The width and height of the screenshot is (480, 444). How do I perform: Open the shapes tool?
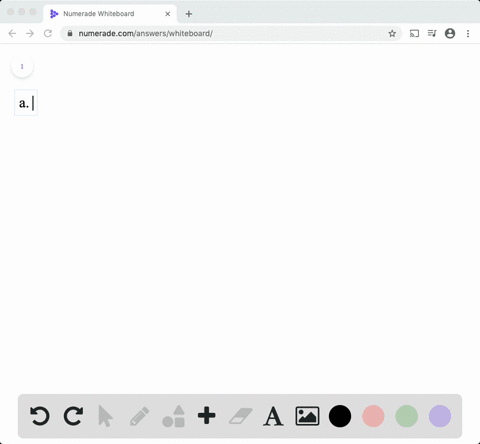click(173, 416)
